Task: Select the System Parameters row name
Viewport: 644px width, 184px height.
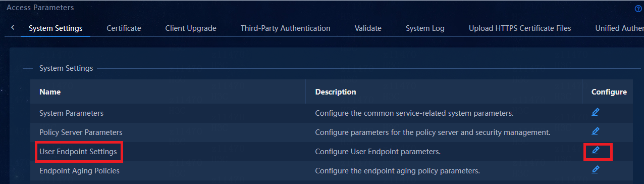Action: coord(71,113)
